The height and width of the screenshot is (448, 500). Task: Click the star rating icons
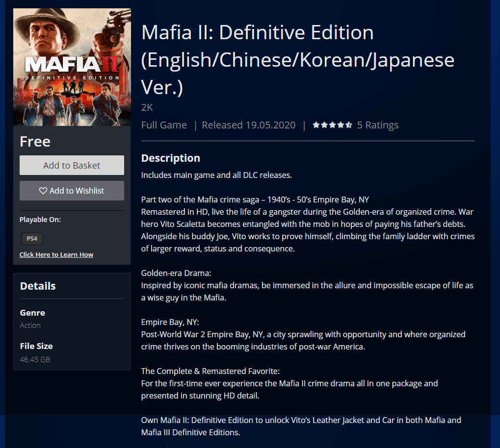click(332, 125)
